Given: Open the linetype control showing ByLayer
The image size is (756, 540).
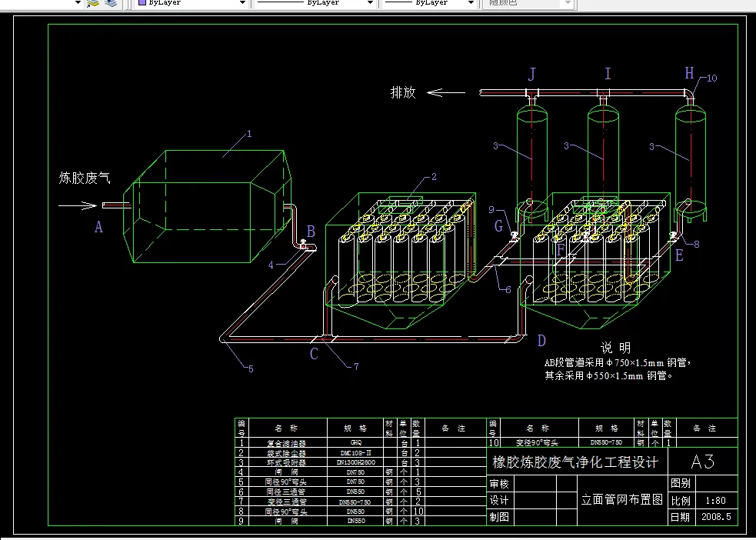Looking at the screenshot, I should (x=316, y=3).
